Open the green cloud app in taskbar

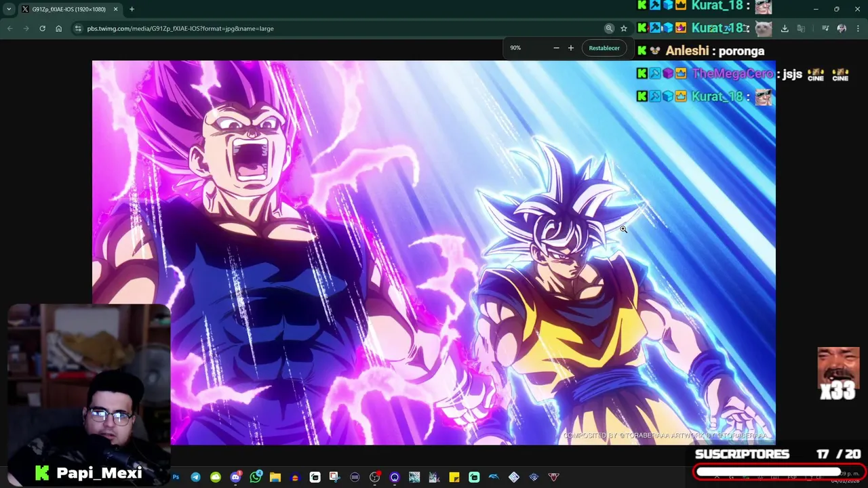point(216,477)
